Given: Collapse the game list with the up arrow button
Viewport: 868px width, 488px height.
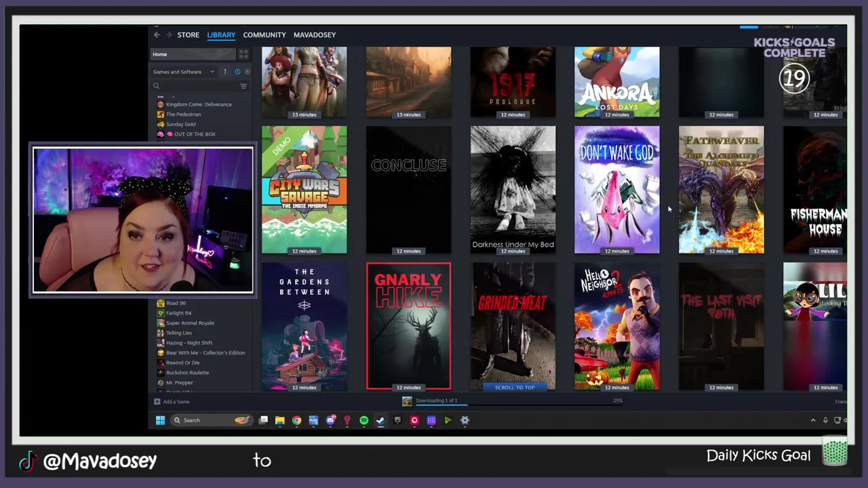Looking at the screenshot, I should point(225,72).
